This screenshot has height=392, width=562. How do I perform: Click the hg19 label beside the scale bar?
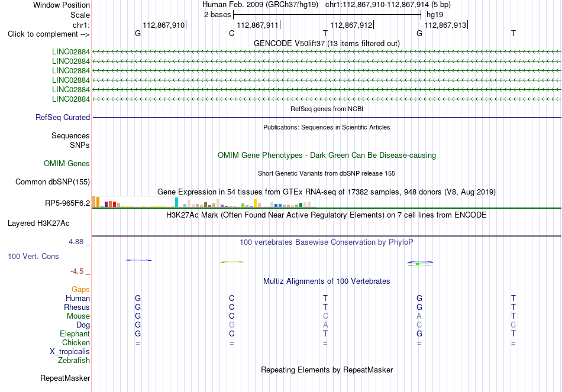[x=435, y=15]
